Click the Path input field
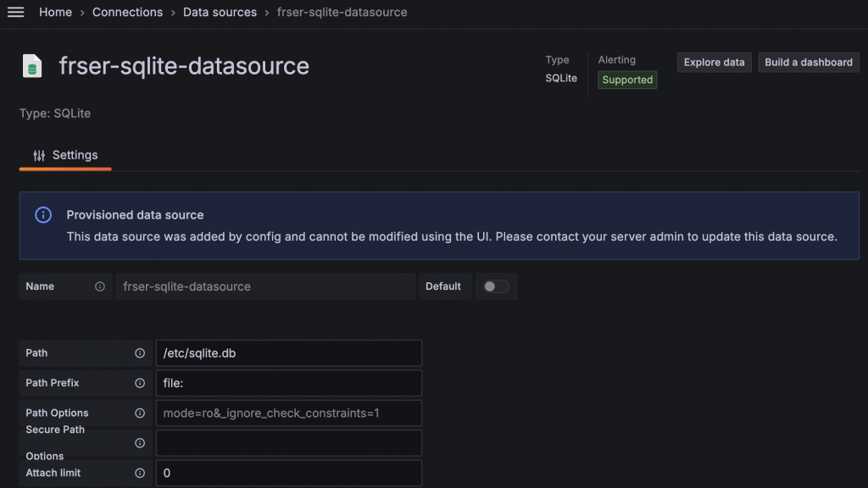The image size is (868, 488). point(288,353)
